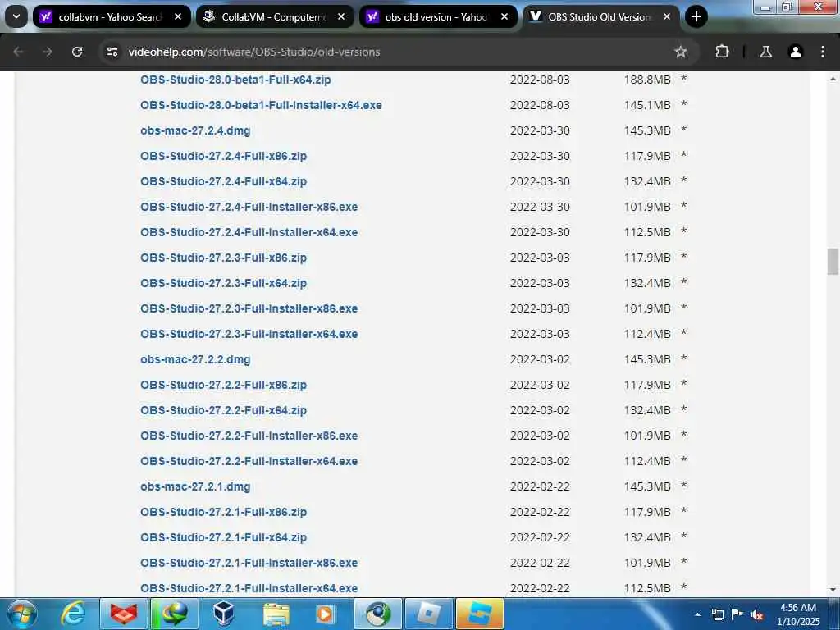Screen dimensions: 840x630
Task: Download OBS-Studio-27.2.1-Full-Installer-x64.exe
Action: click(249, 588)
